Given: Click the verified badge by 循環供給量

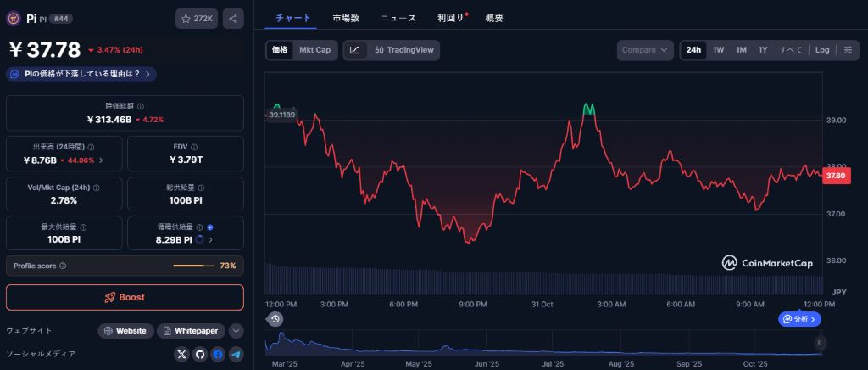Looking at the screenshot, I should (210, 227).
